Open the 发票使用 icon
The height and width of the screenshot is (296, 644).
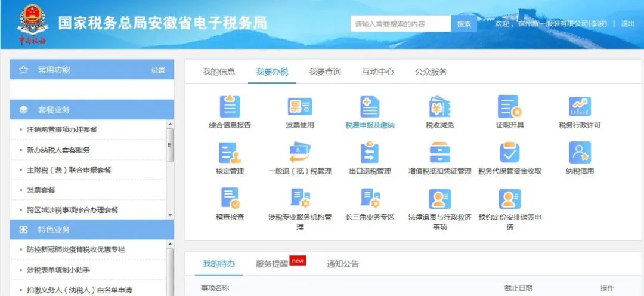click(299, 107)
